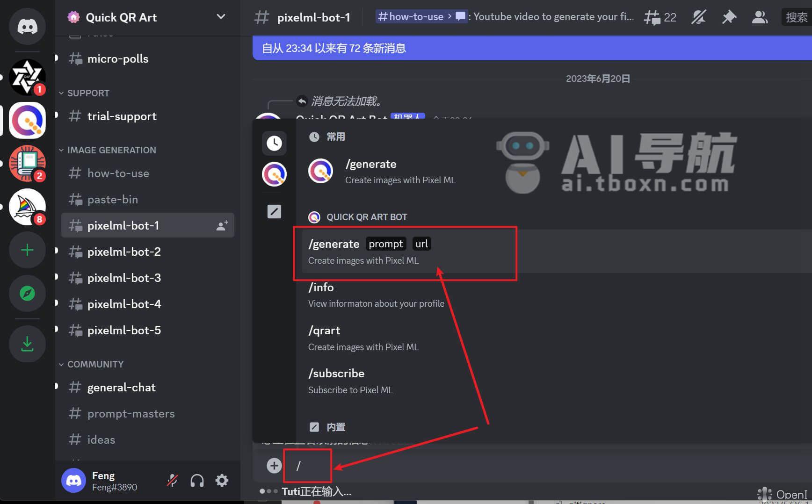Click the Download Apps icon

coord(27,344)
